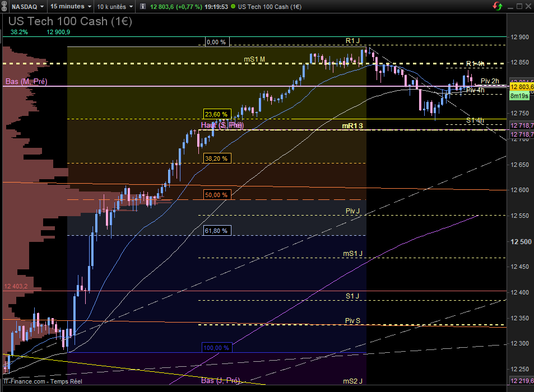Screen dimensions: 534x392
Task: Click the '12 600' price axis value
Action: point(519,190)
